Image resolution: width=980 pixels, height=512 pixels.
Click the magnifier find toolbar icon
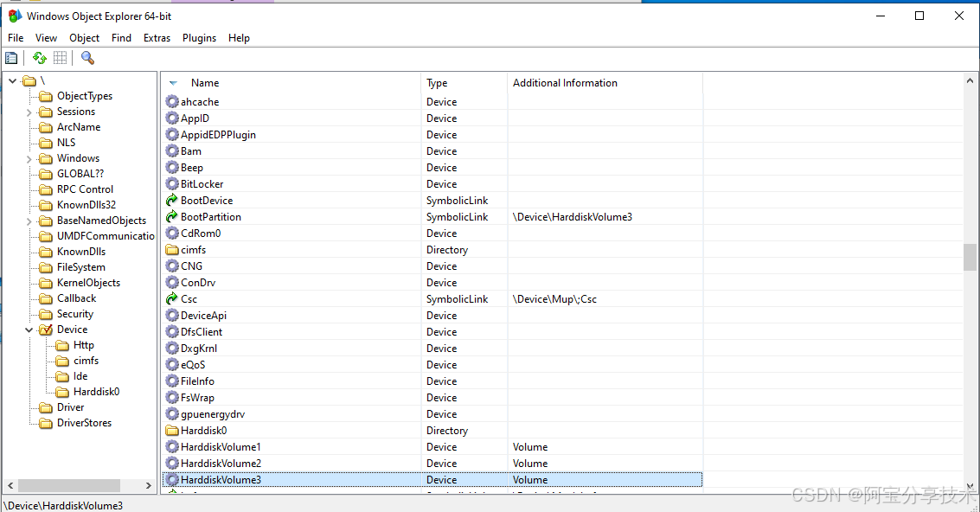pos(87,58)
